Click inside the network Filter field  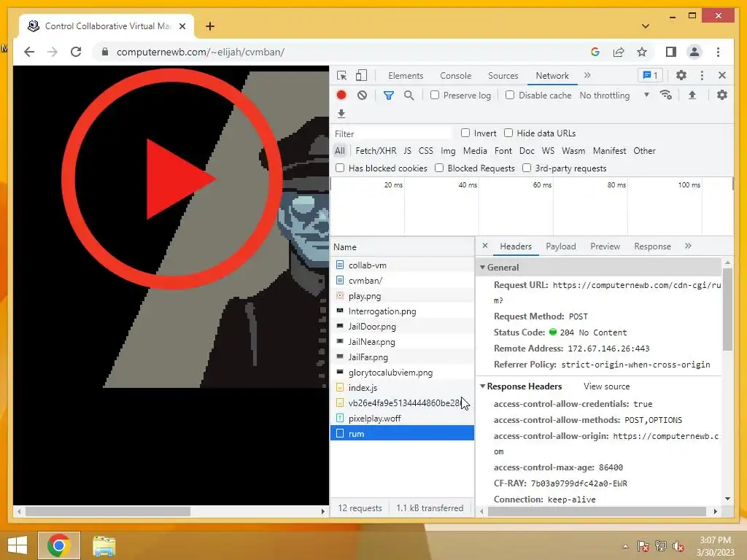point(392,134)
